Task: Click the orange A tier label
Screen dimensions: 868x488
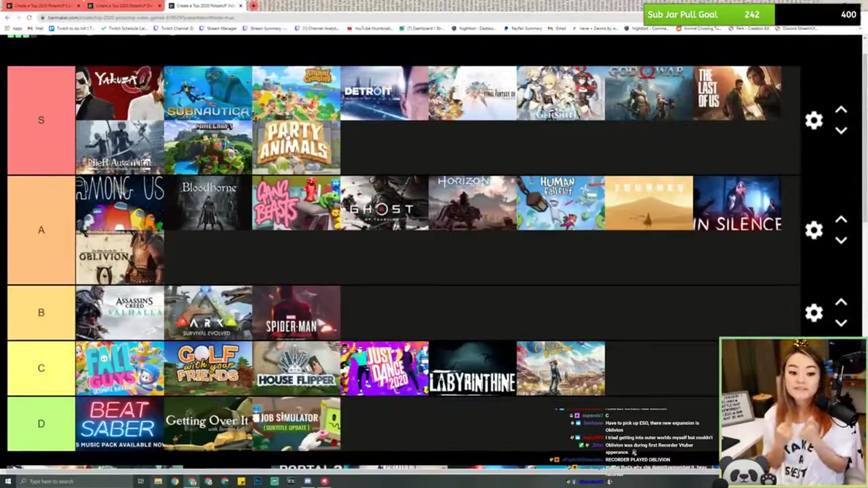Action: coord(41,230)
